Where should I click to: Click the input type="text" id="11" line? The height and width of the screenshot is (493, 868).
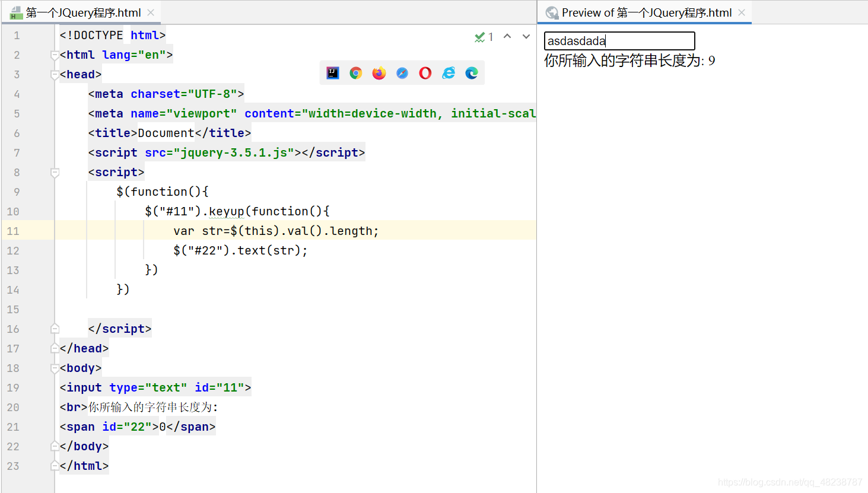tap(155, 388)
